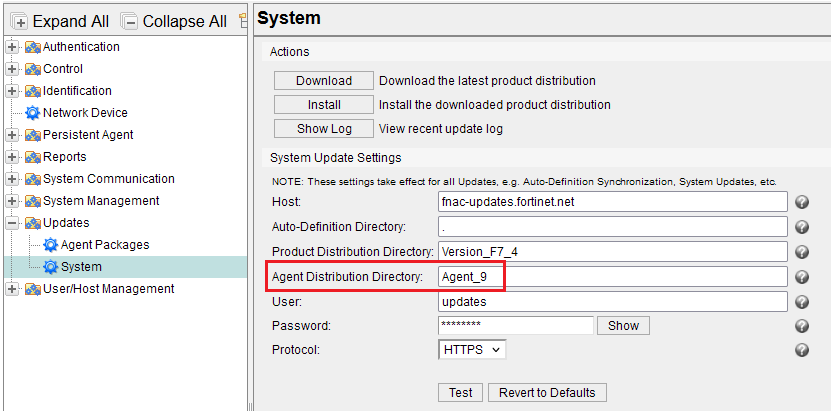
Task: Expand the Authentication tree node
Action: [x=12, y=47]
